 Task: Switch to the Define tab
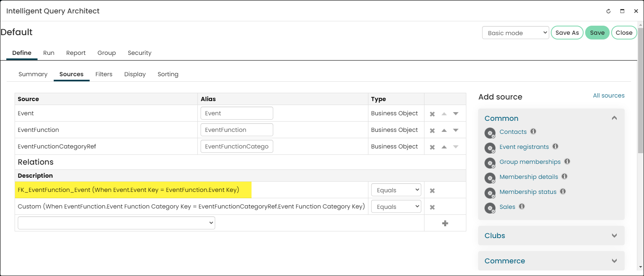[x=22, y=53]
